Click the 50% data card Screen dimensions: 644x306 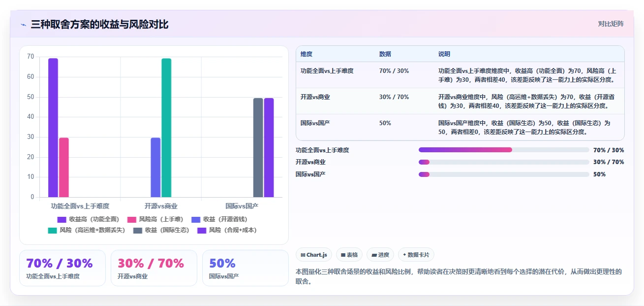(x=245, y=268)
